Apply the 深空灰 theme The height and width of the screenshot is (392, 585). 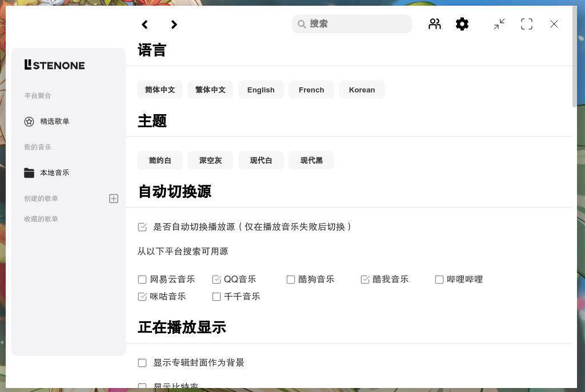[210, 160]
